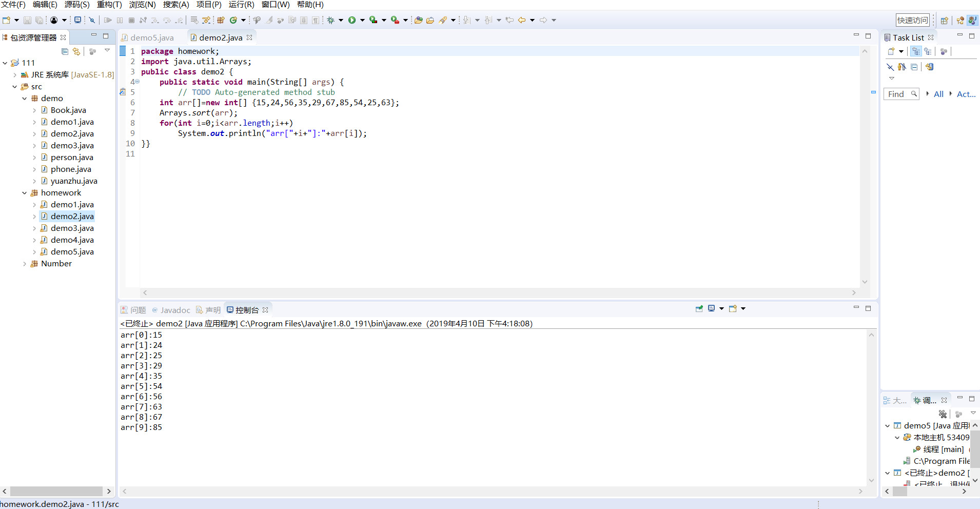Click the New Java Package toolbar icon

(221, 20)
